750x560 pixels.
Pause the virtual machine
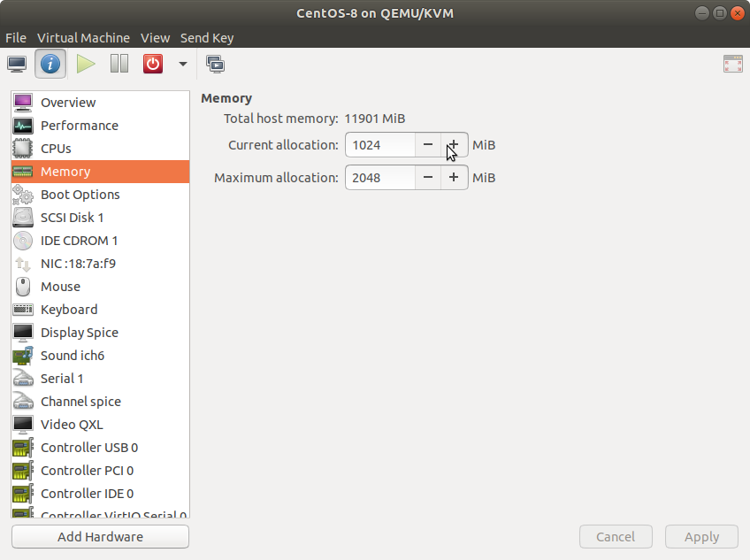pos(119,64)
